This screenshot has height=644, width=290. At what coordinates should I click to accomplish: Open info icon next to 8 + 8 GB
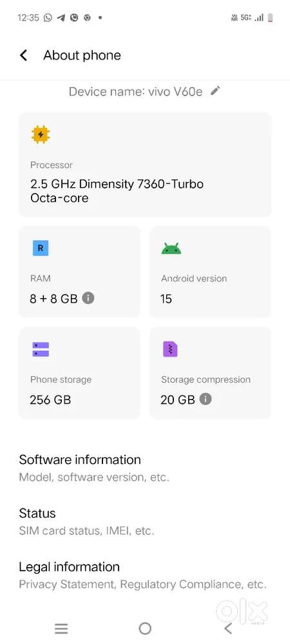88,297
